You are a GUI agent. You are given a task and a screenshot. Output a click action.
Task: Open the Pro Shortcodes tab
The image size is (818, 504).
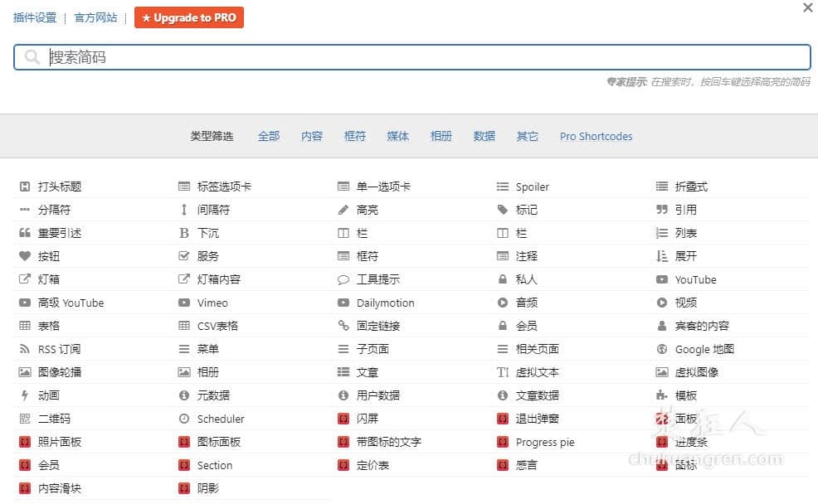coord(596,136)
